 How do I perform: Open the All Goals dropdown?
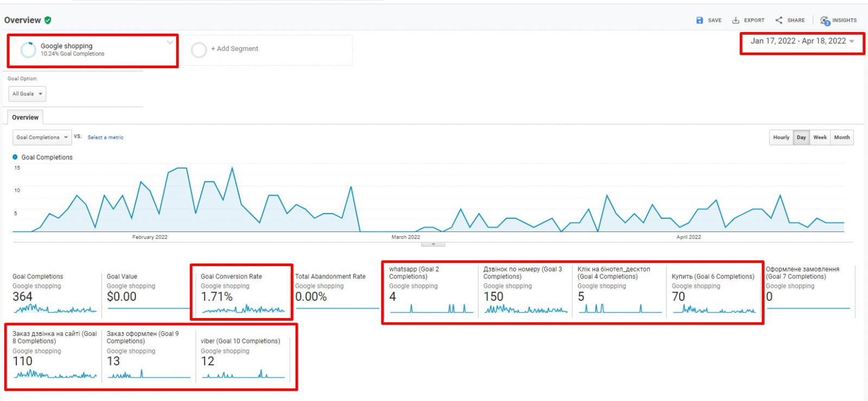point(27,94)
